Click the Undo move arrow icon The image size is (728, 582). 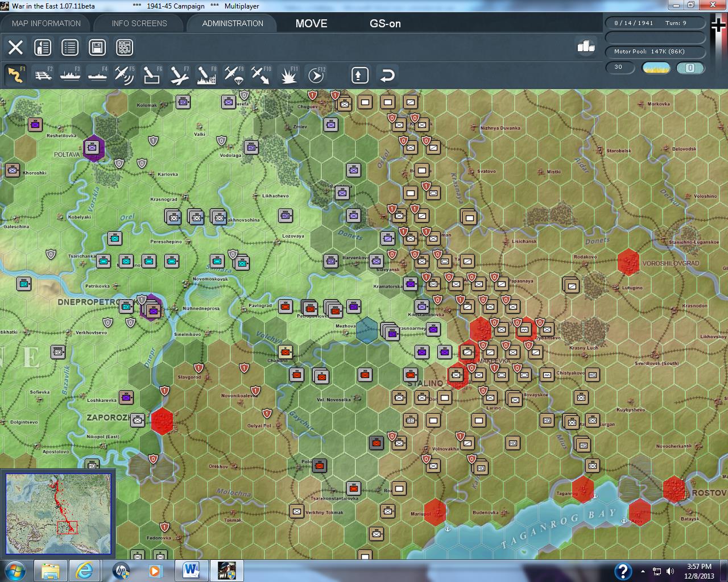pyautogui.click(x=387, y=75)
